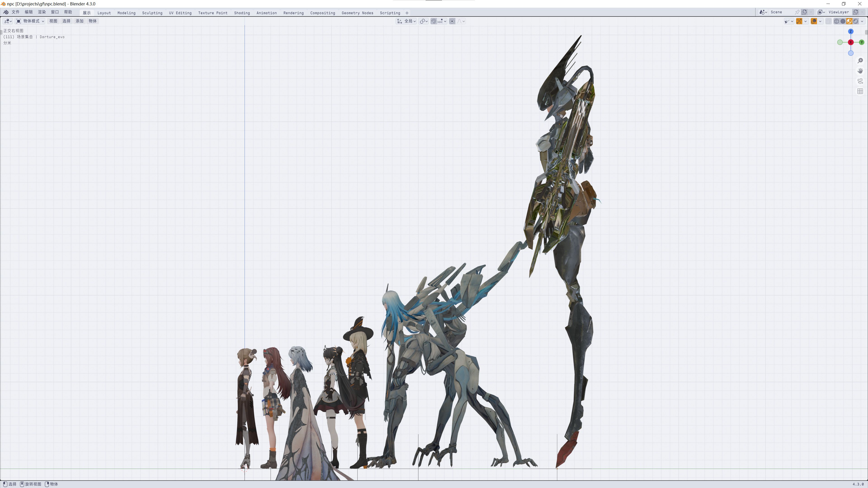Screen dimensions: 868x488
Task: Open the 文件 (File) menu
Action: tap(16, 12)
